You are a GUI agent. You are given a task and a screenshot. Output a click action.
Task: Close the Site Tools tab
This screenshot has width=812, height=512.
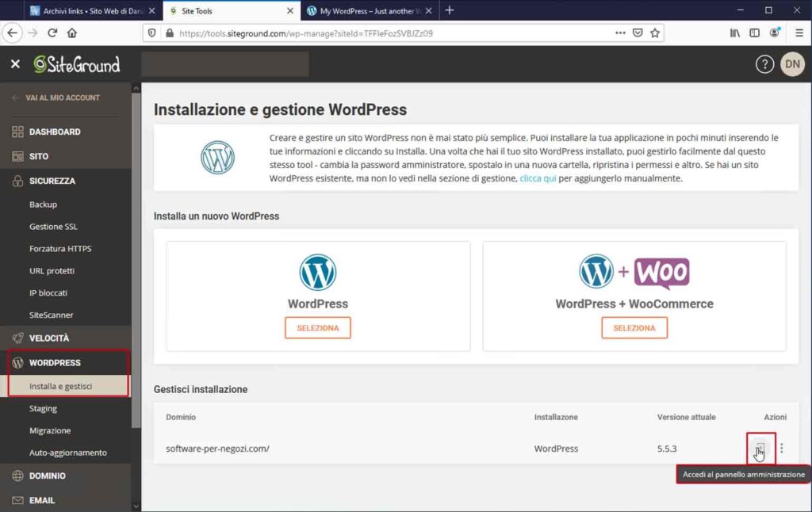tap(290, 10)
